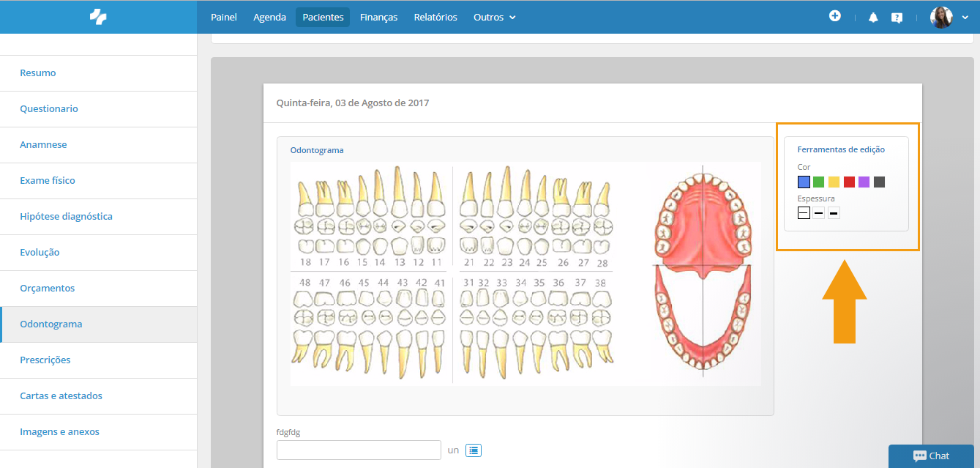Expand the user profile dropdown arrow
The height and width of the screenshot is (468, 980).
pos(965,18)
